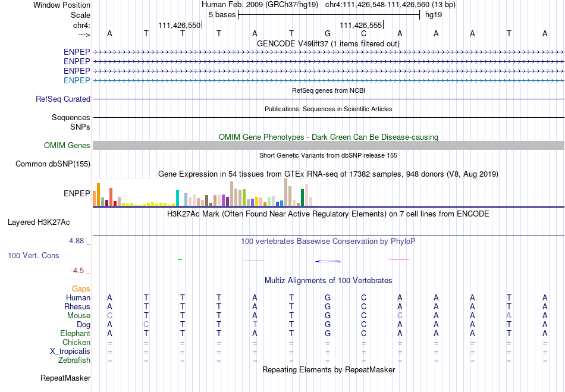Click the X_tropicalis alignment row label
Screen dimensions: 565x392
(70, 352)
